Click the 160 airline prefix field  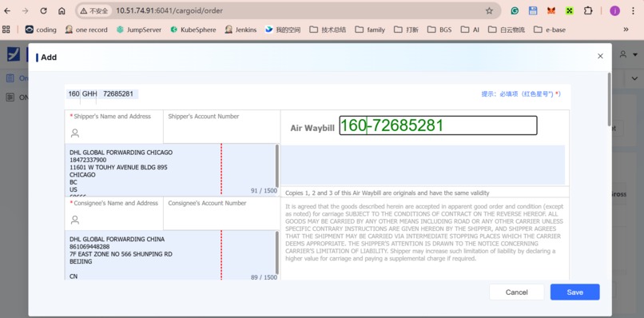tap(74, 94)
